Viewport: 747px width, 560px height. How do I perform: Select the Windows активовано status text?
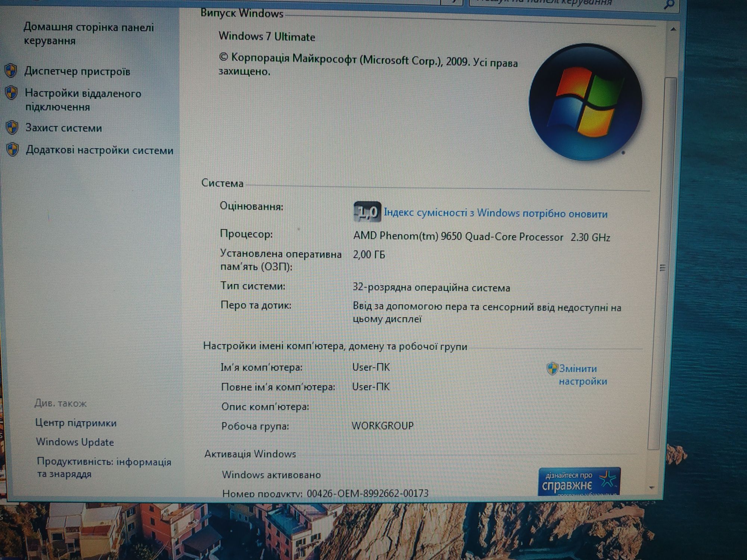[272, 475]
